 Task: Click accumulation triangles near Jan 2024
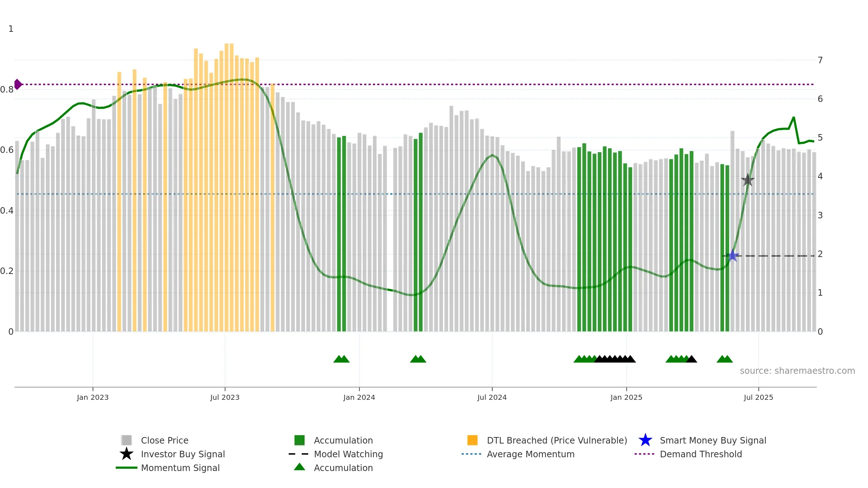[341, 359]
